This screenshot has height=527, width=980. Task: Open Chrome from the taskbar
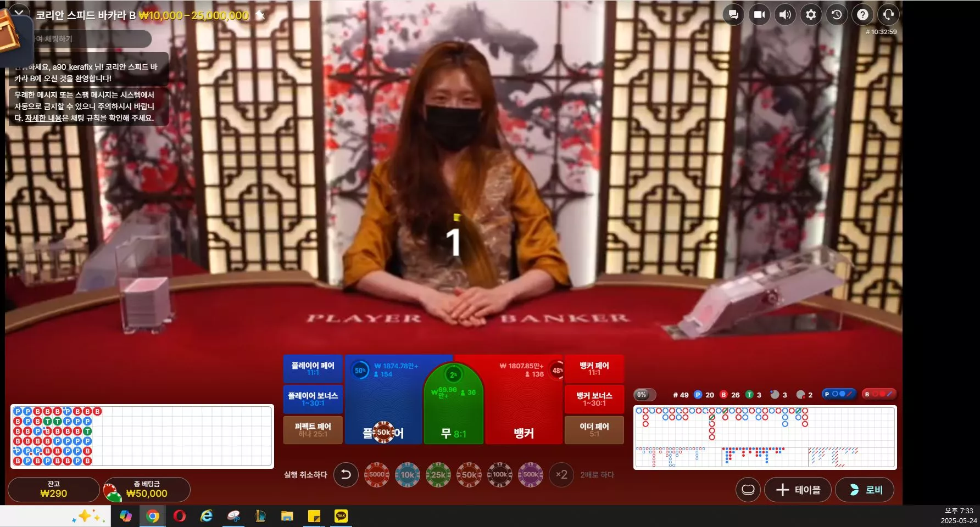click(x=153, y=516)
